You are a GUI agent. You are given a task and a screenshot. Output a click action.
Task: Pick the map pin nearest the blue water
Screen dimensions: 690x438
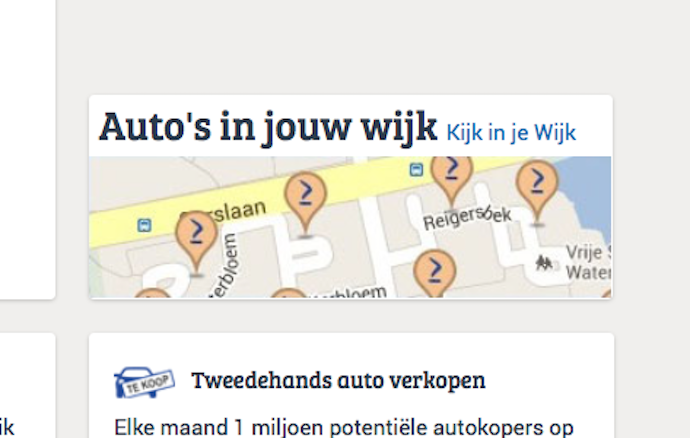[x=537, y=190]
